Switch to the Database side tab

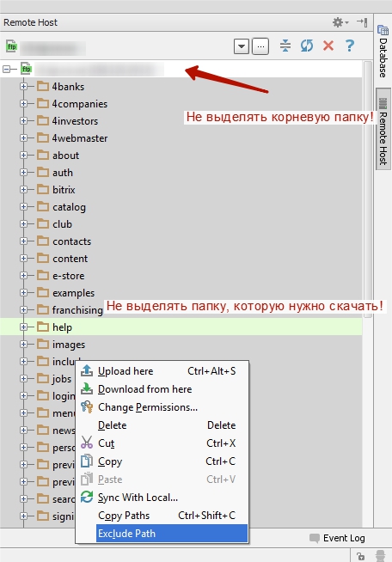click(x=383, y=51)
